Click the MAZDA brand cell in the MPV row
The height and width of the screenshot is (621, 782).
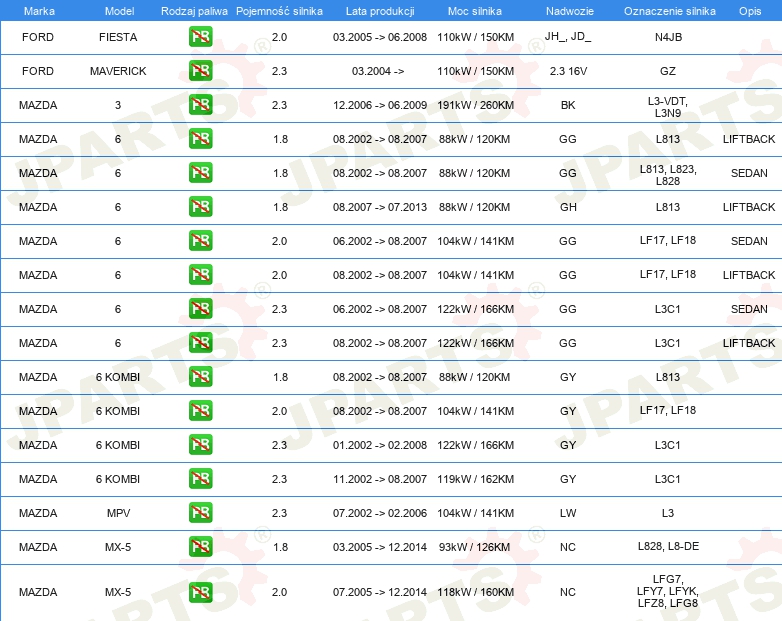pyautogui.click(x=38, y=513)
